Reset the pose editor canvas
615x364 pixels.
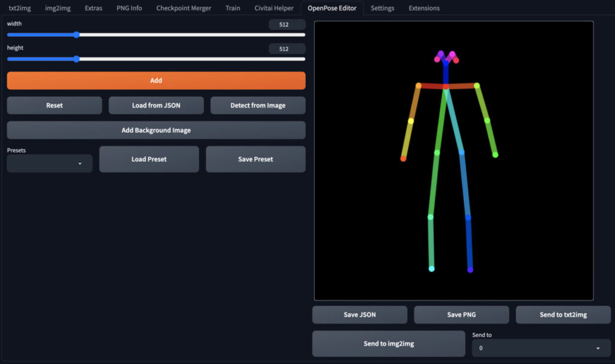pos(54,105)
